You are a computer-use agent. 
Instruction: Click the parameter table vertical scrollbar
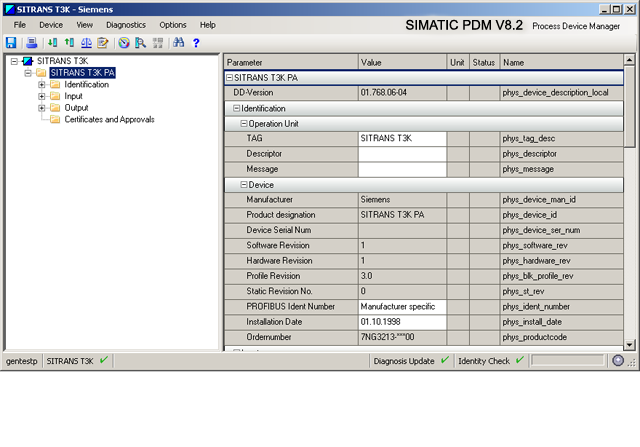tap(629, 200)
